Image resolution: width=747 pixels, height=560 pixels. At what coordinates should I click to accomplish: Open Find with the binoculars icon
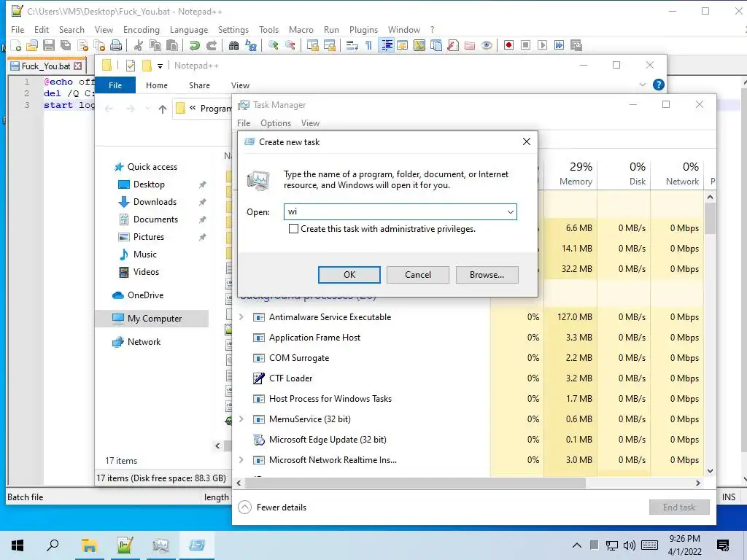(x=234, y=45)
